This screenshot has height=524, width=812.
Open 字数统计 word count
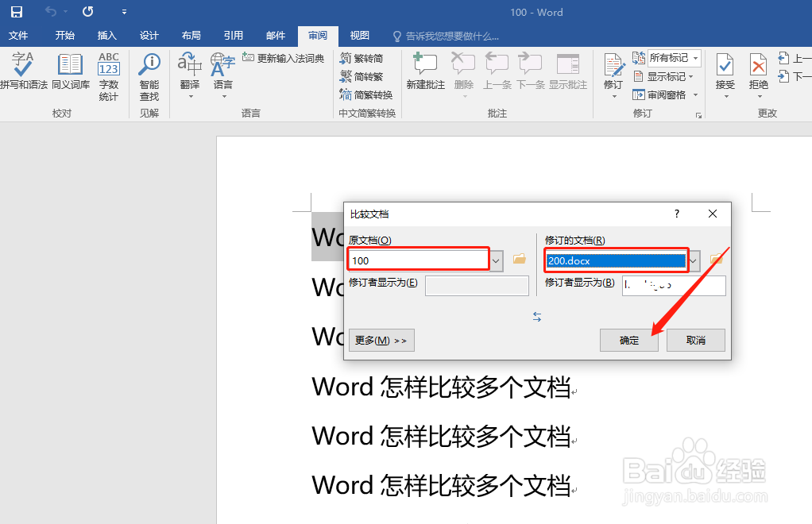pos(109,76)
